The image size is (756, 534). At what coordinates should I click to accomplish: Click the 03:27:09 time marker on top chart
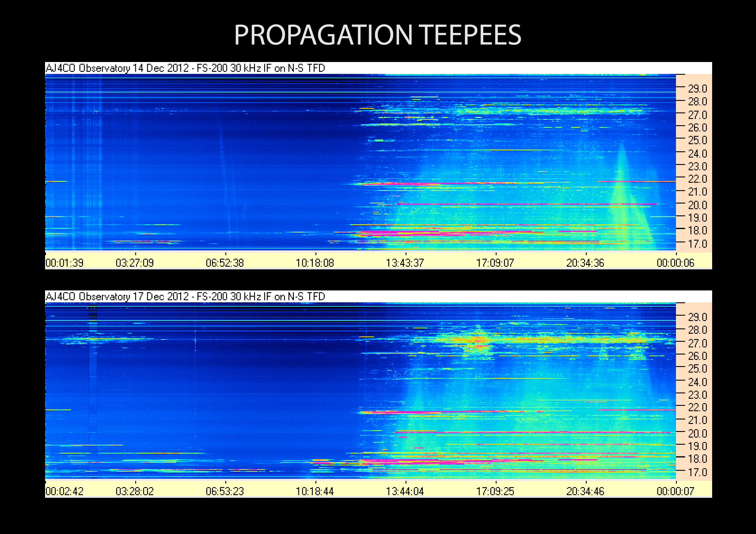click(x=135, y=263)
